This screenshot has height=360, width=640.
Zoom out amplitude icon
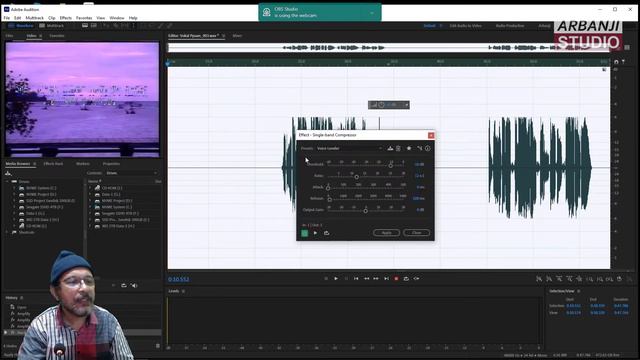point(549,279)
